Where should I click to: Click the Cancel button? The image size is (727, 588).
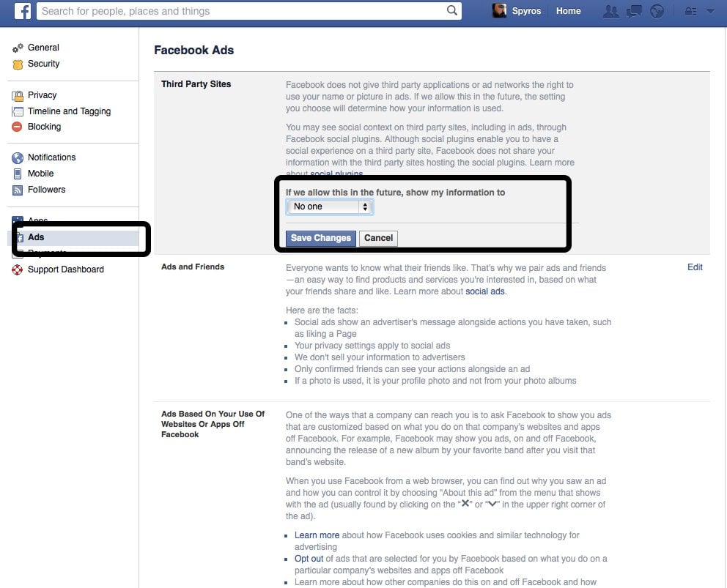[378, 238]
